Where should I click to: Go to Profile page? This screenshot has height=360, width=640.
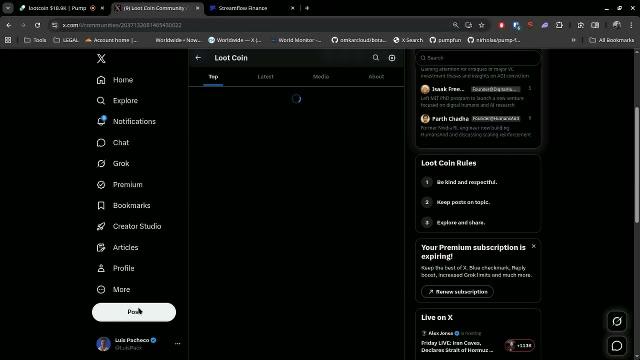(116, 268)
